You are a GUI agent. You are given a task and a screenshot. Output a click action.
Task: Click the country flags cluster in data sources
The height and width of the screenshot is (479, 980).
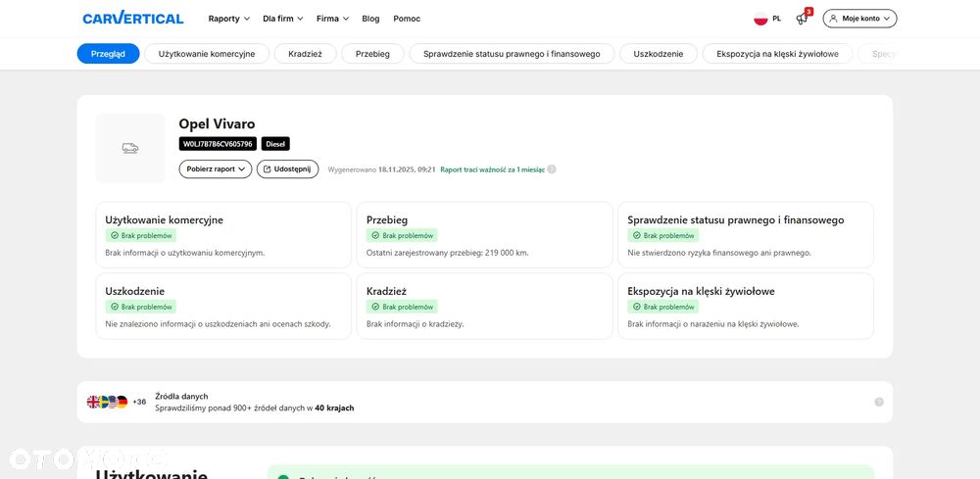[107, 403]
